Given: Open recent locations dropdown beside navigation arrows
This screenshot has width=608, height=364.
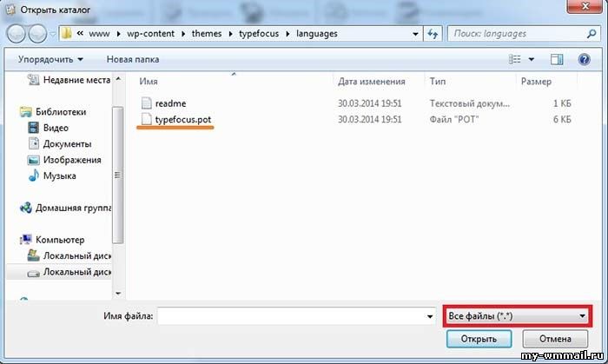Looking at the screenshot, I should (52, 34).
